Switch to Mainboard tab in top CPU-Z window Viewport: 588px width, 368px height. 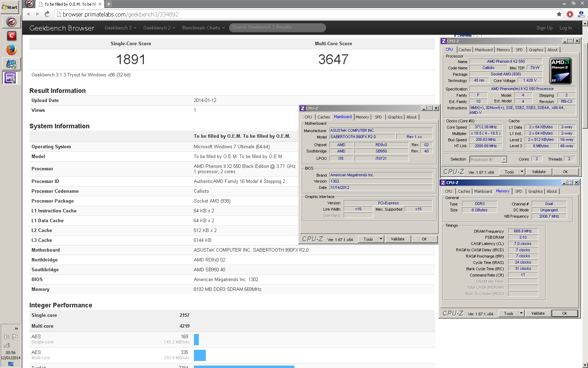(x=484, y=50)
